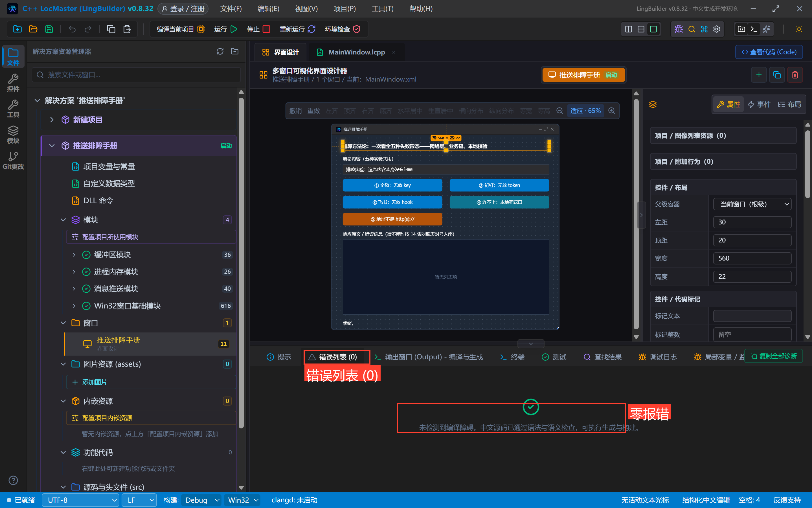Expand the 新建项目 tree node
812x508 pixels.
[x=52, y=120]
